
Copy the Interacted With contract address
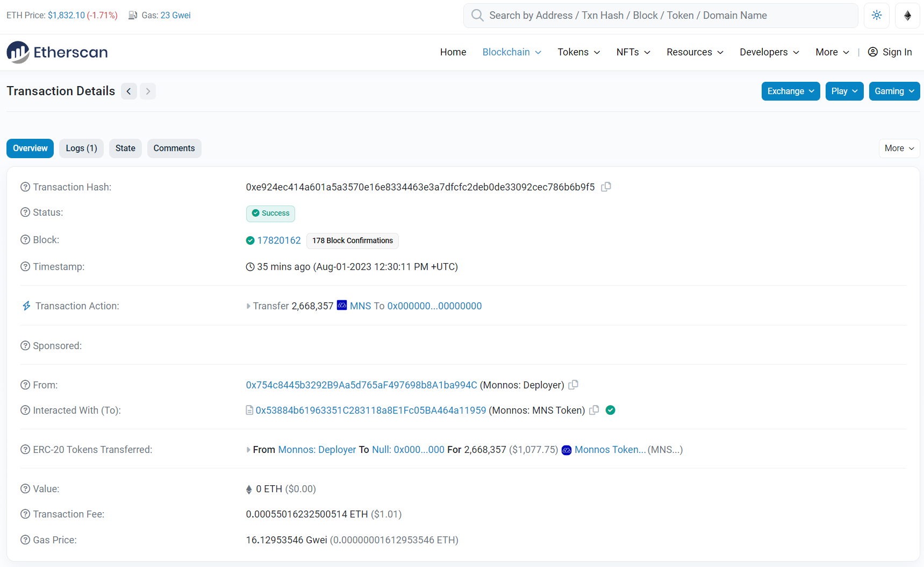(594, 410)
